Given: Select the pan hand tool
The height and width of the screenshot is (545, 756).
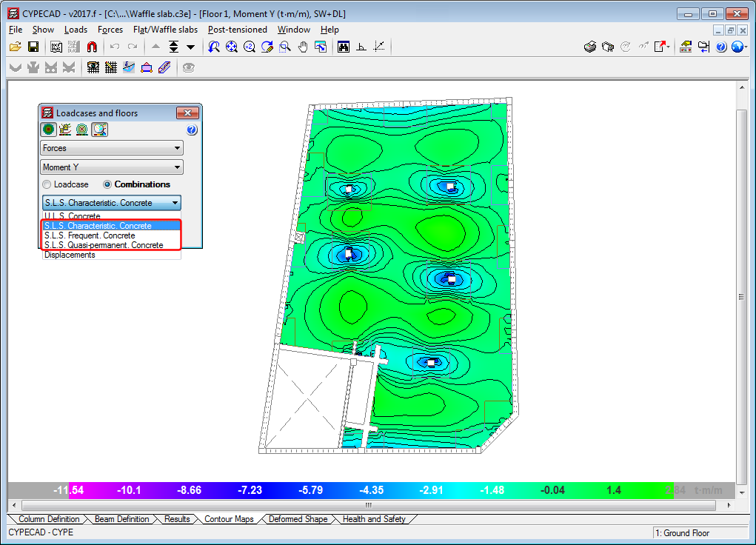Looking at the screenshot, I should tap(303, 47).
